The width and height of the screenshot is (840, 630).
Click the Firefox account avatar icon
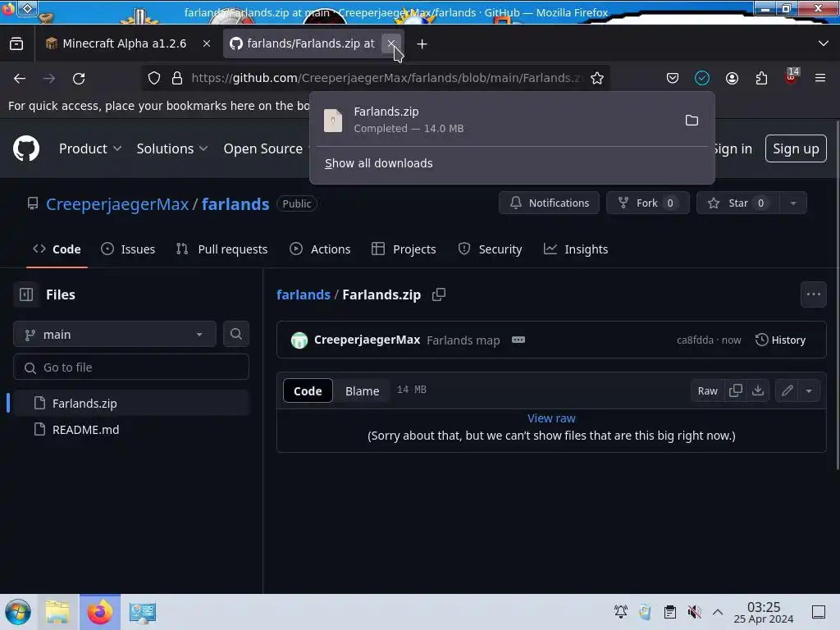pos(732,78)
